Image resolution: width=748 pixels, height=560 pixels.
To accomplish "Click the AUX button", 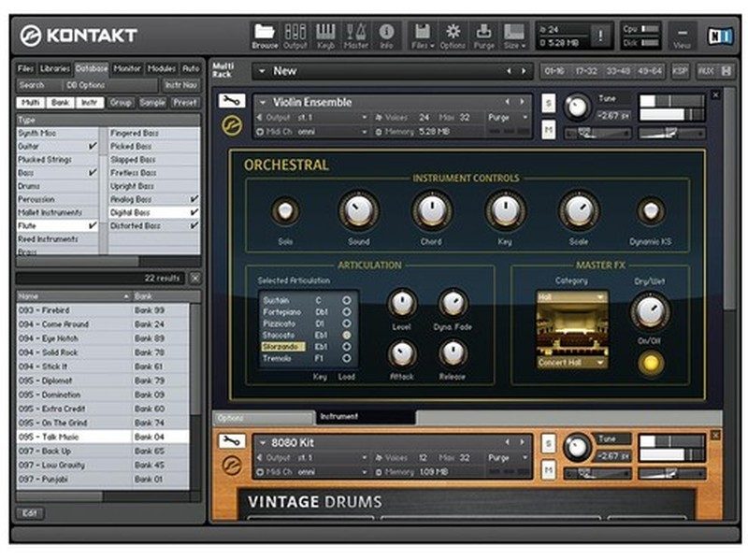I will tap(706, 72).
